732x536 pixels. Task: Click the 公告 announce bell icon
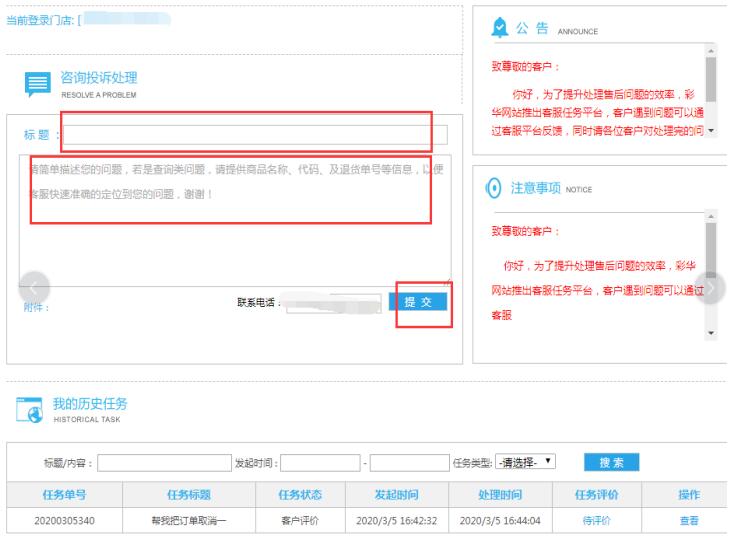click(x=500, y=28)
